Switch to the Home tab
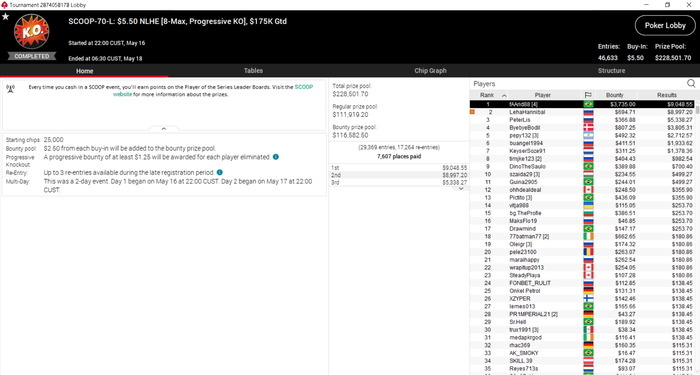This screenshot has height=375, width=700. point(84,71)
